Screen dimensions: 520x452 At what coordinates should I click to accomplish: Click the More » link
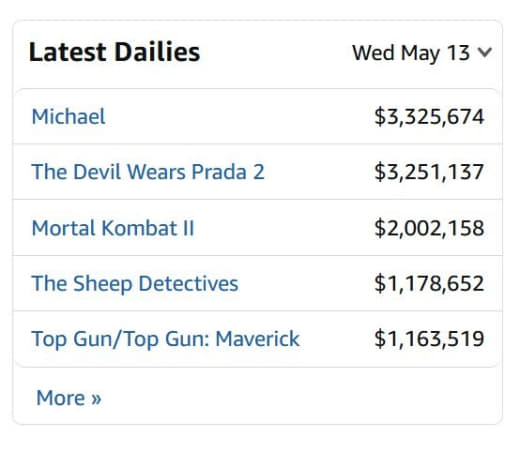[69, 398]
